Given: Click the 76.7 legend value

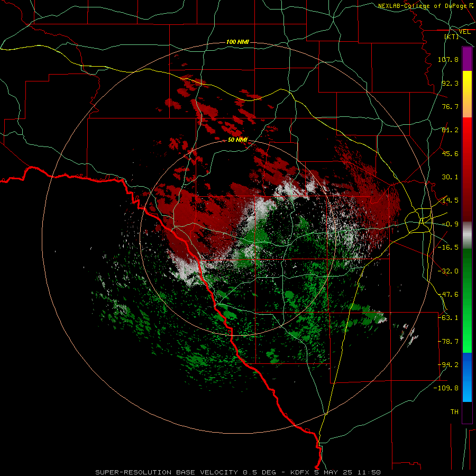Looking at the screenshot, I should (x=450, y=106).
